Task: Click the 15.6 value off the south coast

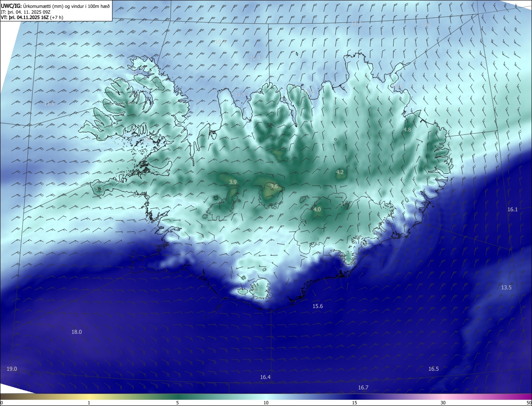Action: point(318,306)
